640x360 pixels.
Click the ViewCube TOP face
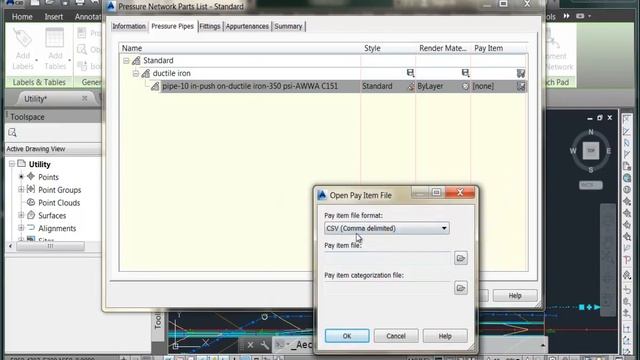pos(591,151)
